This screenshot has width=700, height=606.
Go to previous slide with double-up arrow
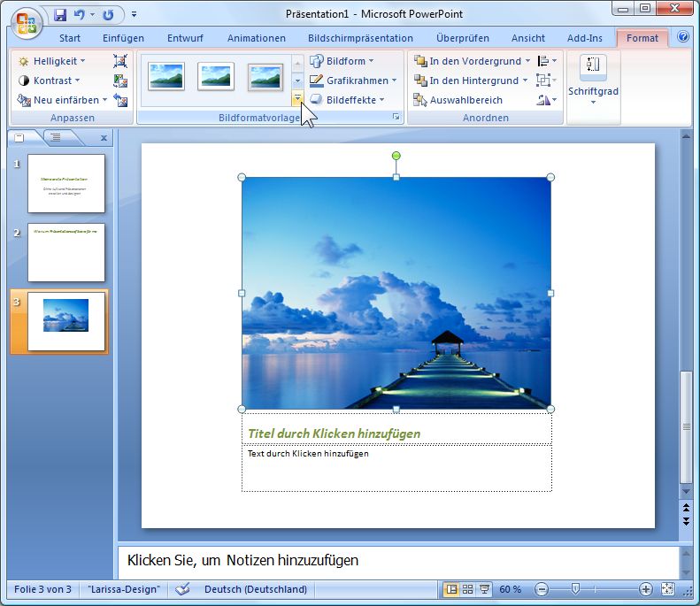[686, 508]
